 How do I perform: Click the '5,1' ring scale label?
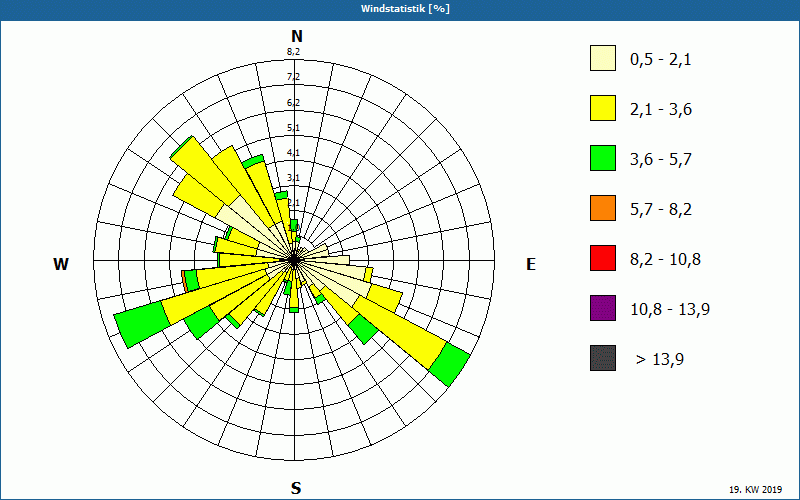pos(293,128)
